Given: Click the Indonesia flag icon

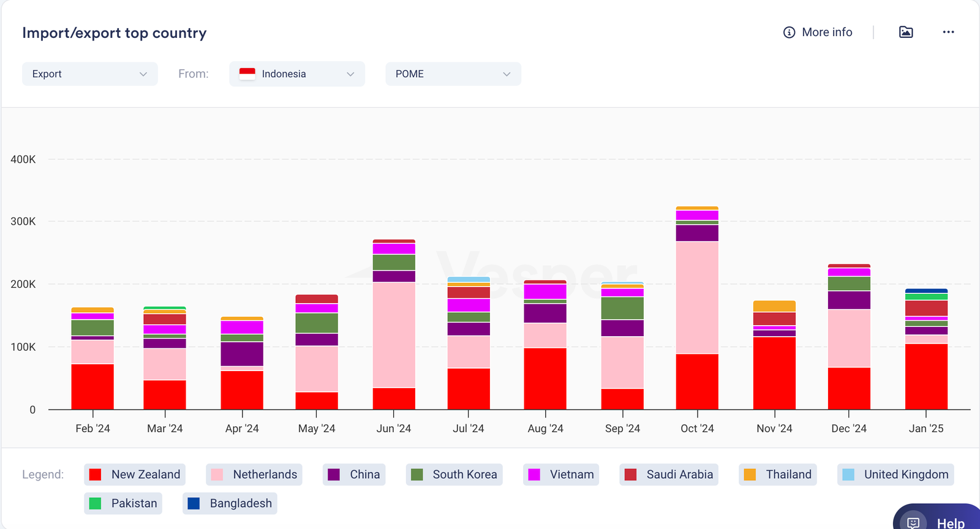Looking at the screenshot, I should (247, 74).
